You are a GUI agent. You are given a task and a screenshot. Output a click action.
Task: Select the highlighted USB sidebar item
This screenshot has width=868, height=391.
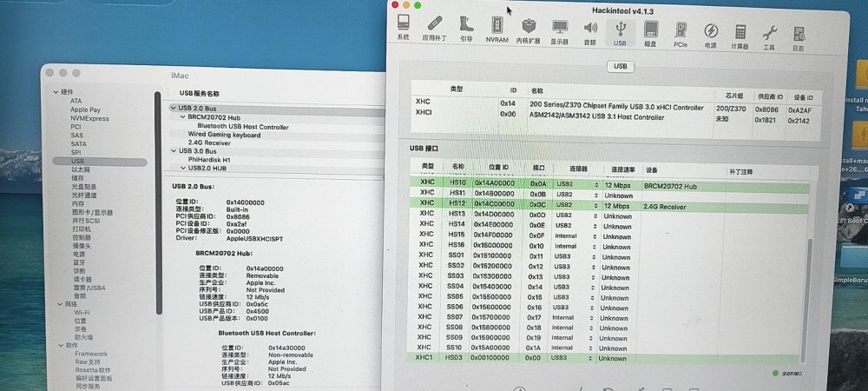[x=100, y=161]
